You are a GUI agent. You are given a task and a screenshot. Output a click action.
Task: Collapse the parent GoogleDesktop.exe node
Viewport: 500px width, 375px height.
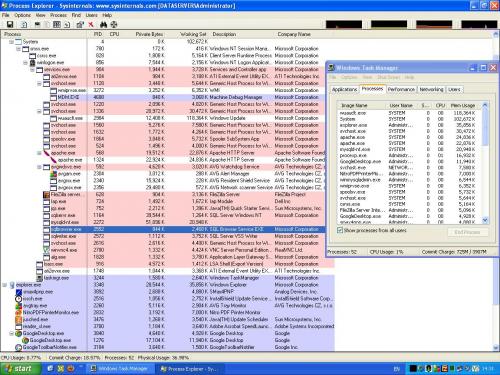(x=11, y=333)
